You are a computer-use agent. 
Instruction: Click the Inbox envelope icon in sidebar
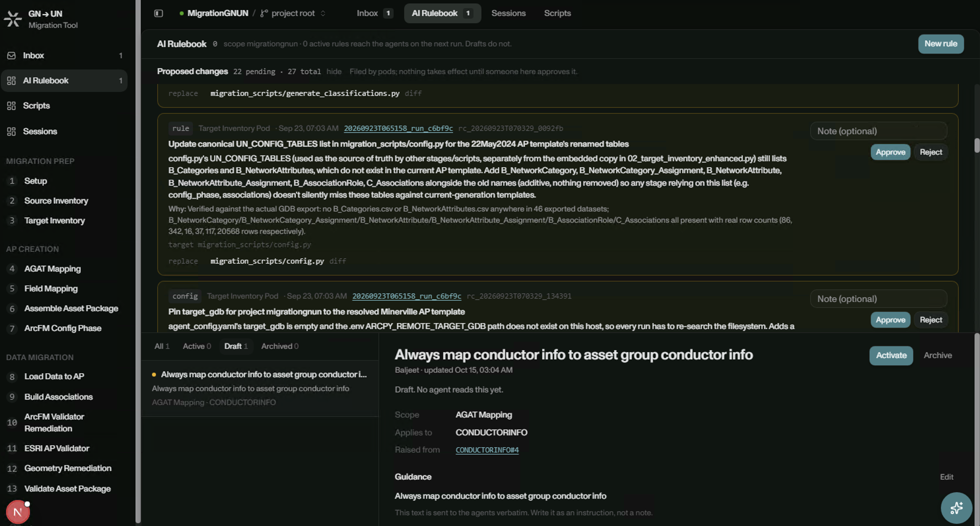tap(12, 56)
